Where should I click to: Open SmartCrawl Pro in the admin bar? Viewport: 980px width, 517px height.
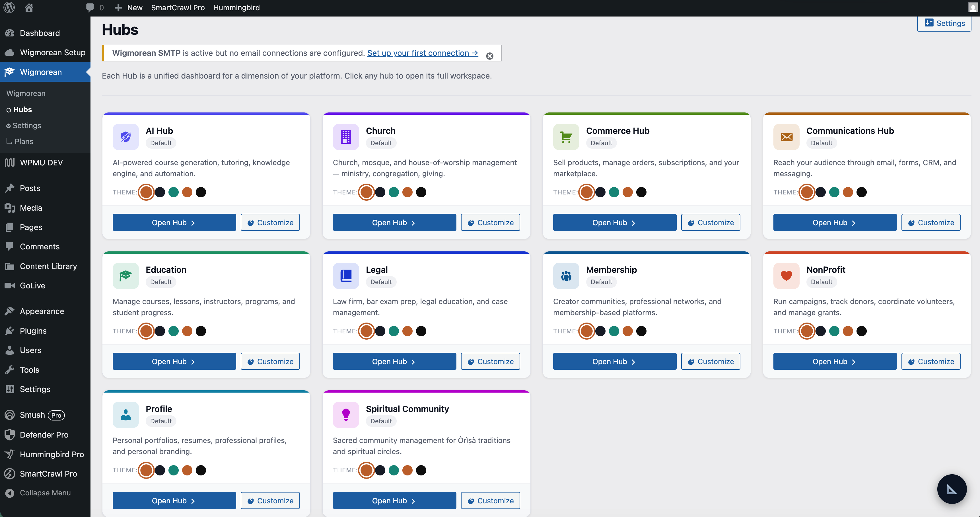tap(178, 8)
